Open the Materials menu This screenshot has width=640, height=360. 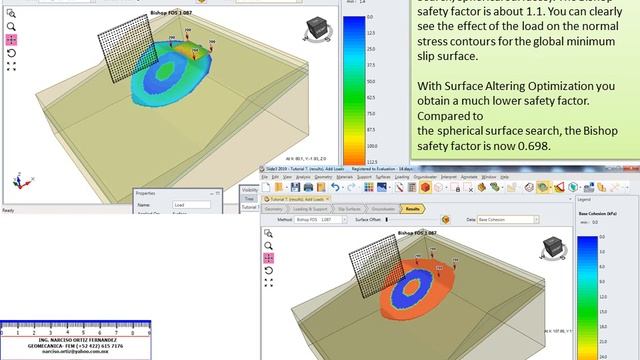[344, 177]
